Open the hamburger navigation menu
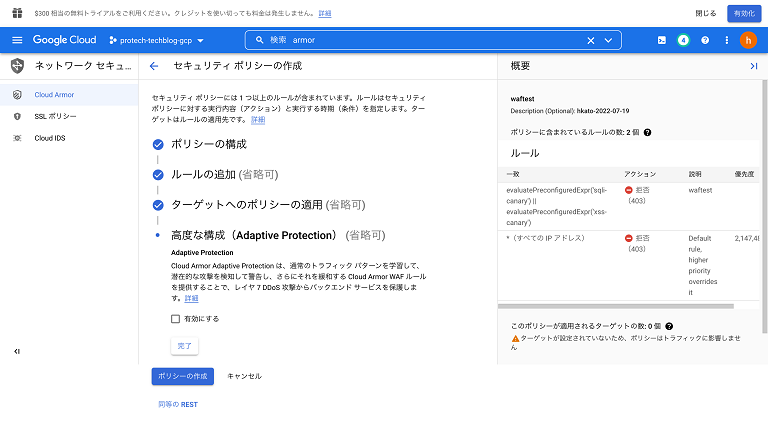 coord(17,40)
